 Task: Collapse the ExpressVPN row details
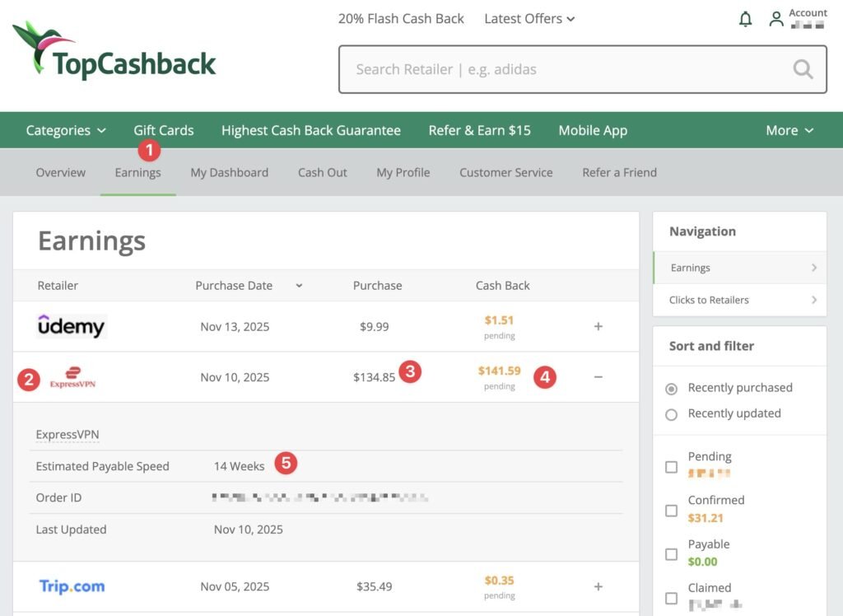598,377
